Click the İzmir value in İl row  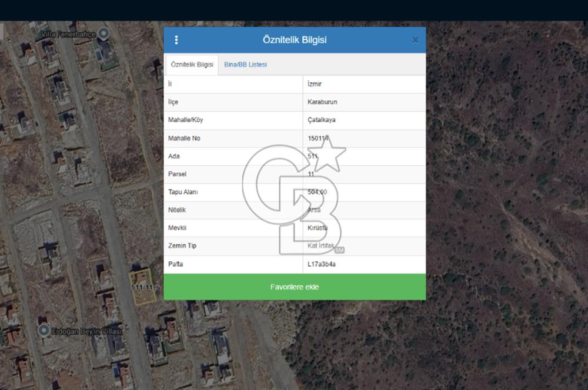pyautogui.click(x=315, y=84)
